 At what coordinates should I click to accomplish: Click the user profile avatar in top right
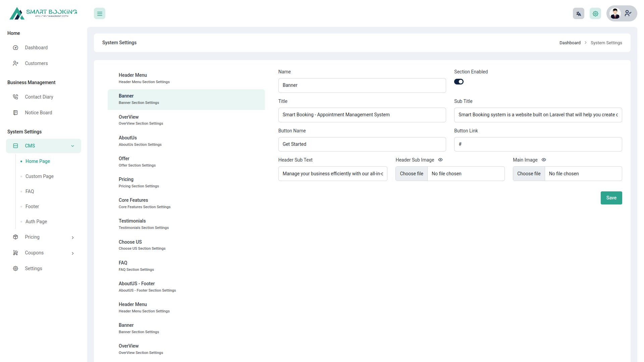[615, 13]
